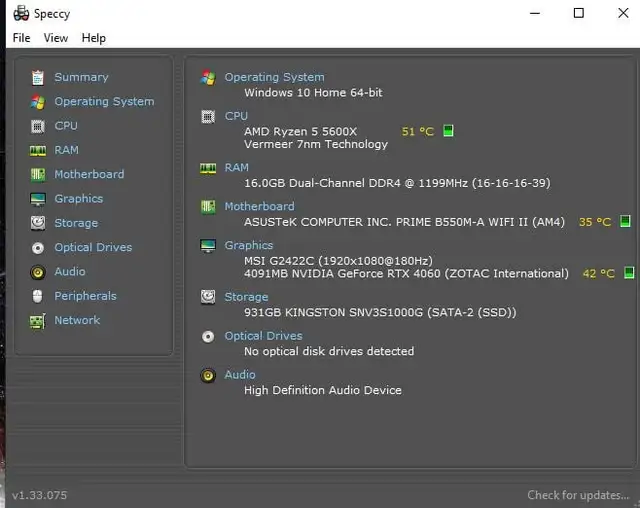This screenshot has height=508, width=640.
Task: Click the Storage disk icon in sidebar
Action: tap(38, 223)
